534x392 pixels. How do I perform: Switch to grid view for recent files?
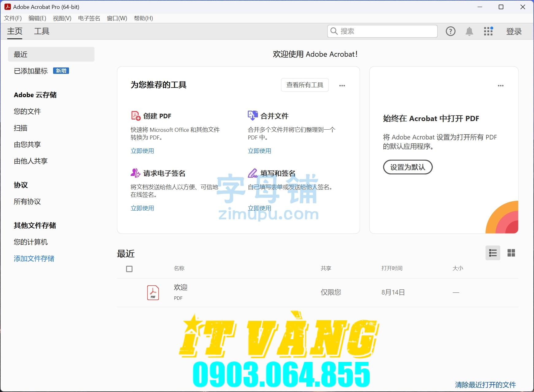coord(511,253)
